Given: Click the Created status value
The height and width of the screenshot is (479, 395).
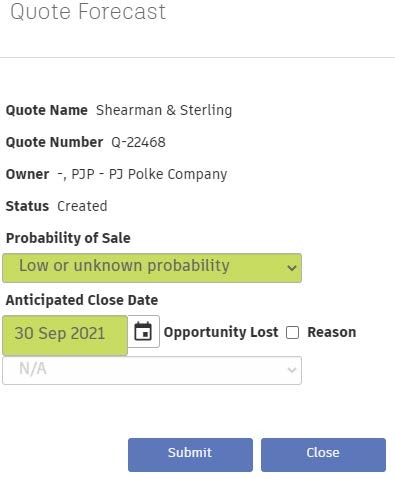Looking at the screenshot, I should point(82,206).
